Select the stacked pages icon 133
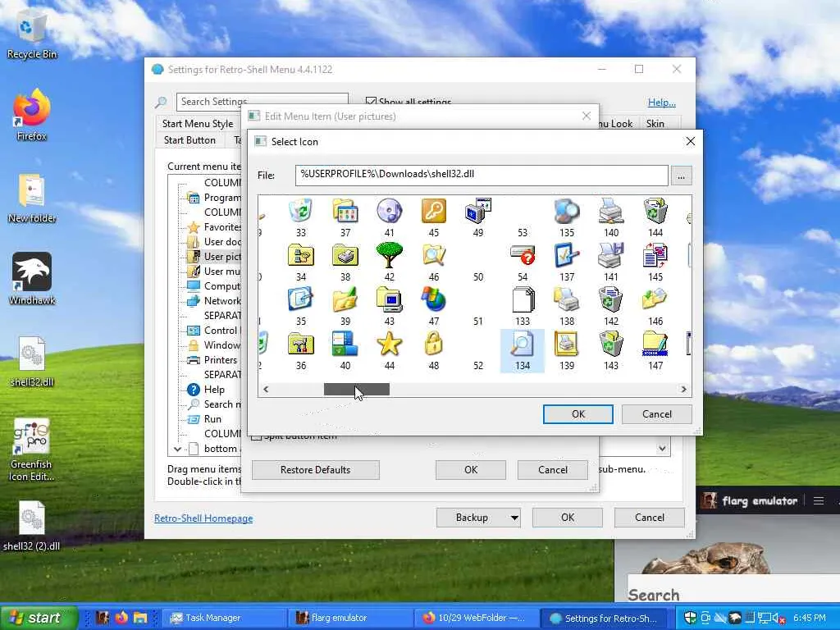This screenshot has height=630, width=840. (523, 299)
